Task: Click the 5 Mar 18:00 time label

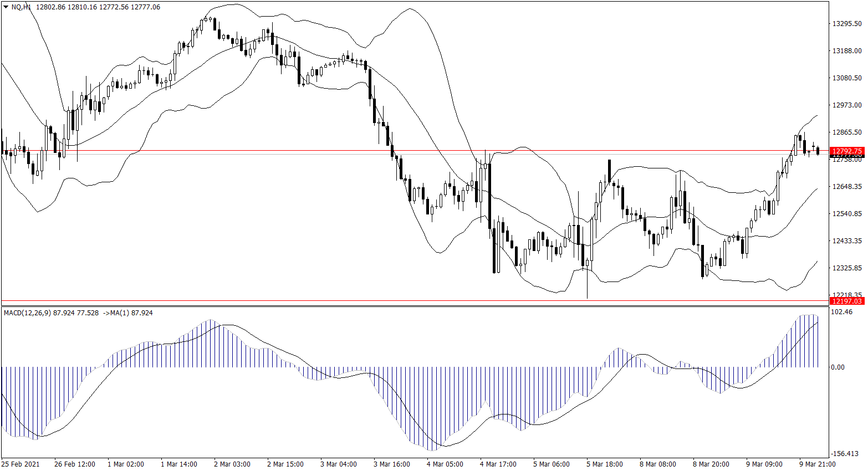Action: (605, 464)
